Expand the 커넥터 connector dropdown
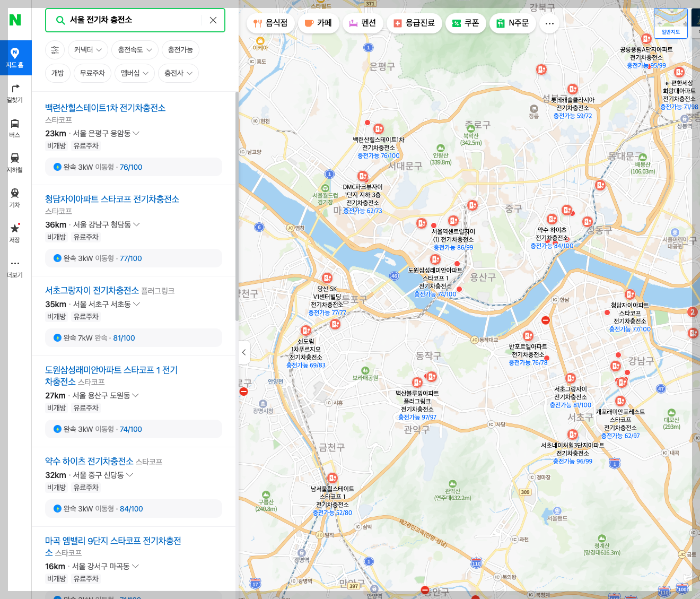 pos(88,50)
